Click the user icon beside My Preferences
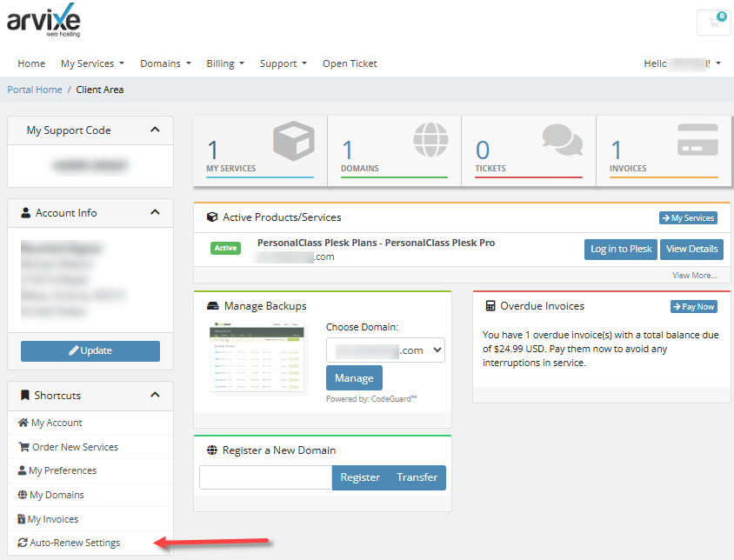This screenshot has width=734, height=560. click(x=22, y=470)
